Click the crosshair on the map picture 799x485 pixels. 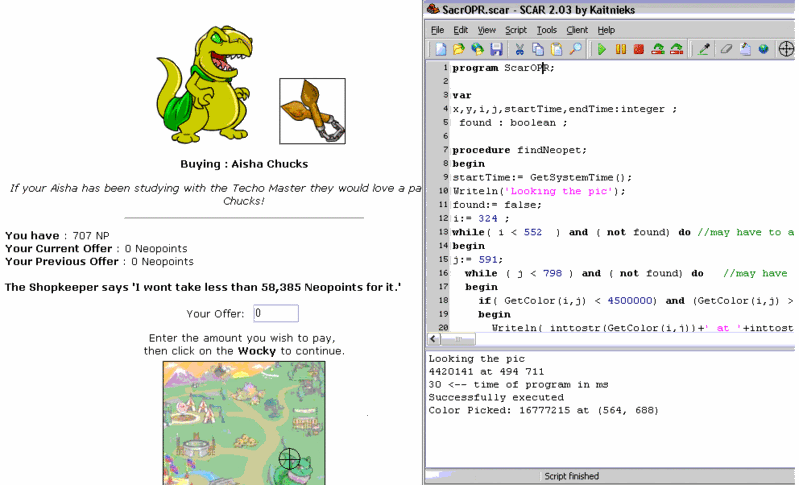pyautogui.click(x=290, y=458)
